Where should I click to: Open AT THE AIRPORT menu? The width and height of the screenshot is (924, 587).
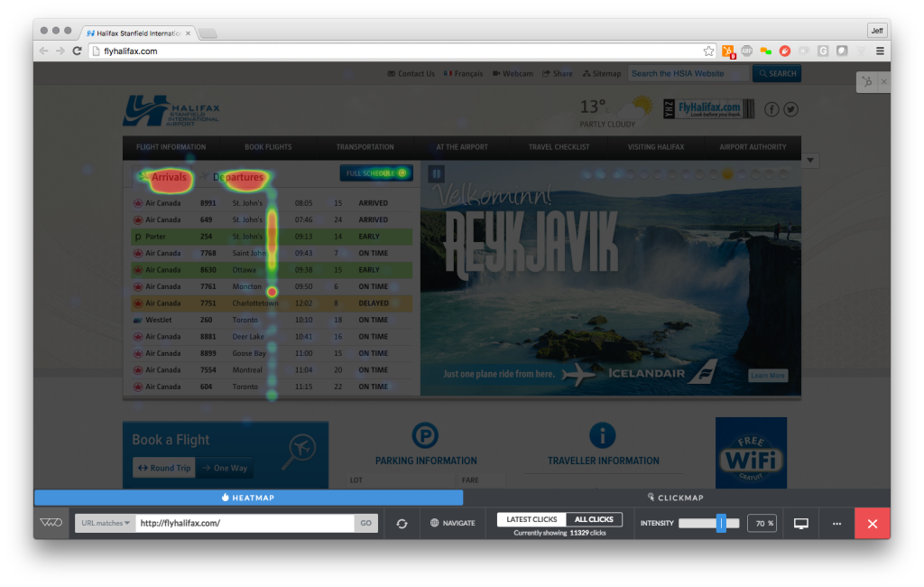click(x=462, y=147)
